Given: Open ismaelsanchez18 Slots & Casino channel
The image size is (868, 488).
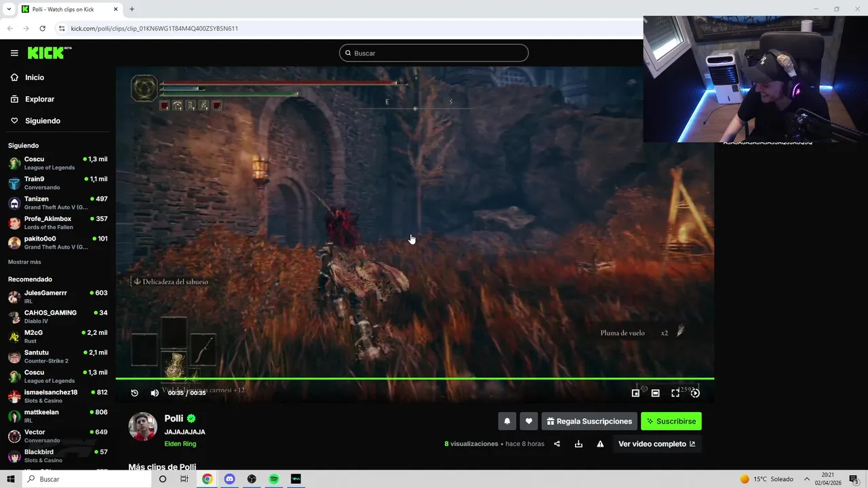Looking at the screenshot, I should [58, 396].
